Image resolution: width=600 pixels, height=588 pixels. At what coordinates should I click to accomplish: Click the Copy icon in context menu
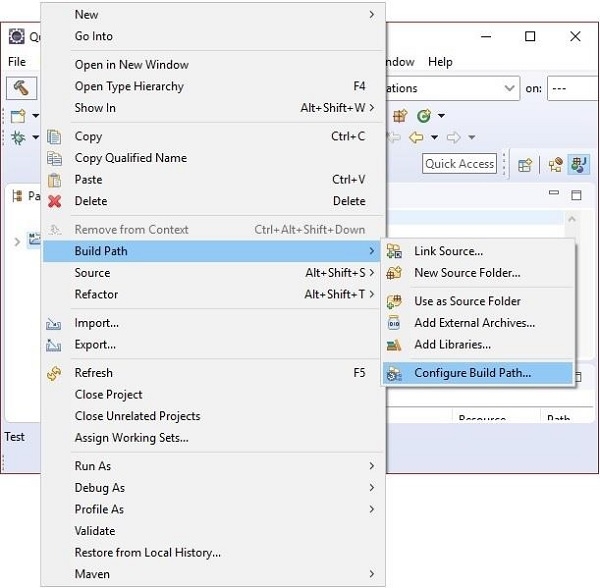coord(54,137)
